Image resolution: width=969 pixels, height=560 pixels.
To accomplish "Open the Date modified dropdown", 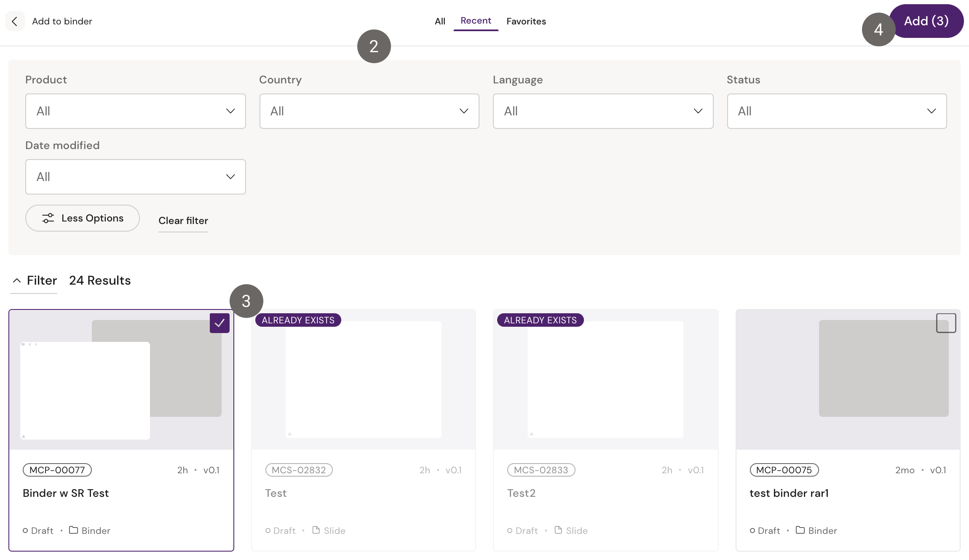I will tap(135, 177).
